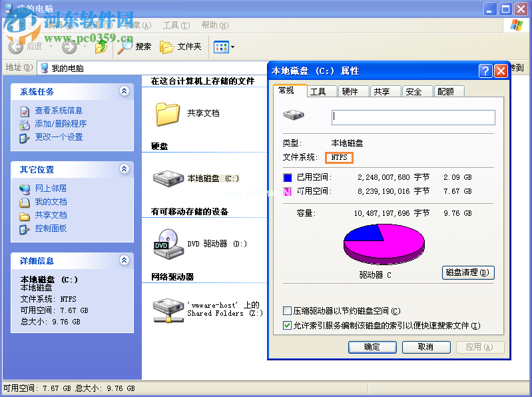Screen dimensions: 532x397
Task: Open the Help (帮助) menu
Action: click(215, 25)
